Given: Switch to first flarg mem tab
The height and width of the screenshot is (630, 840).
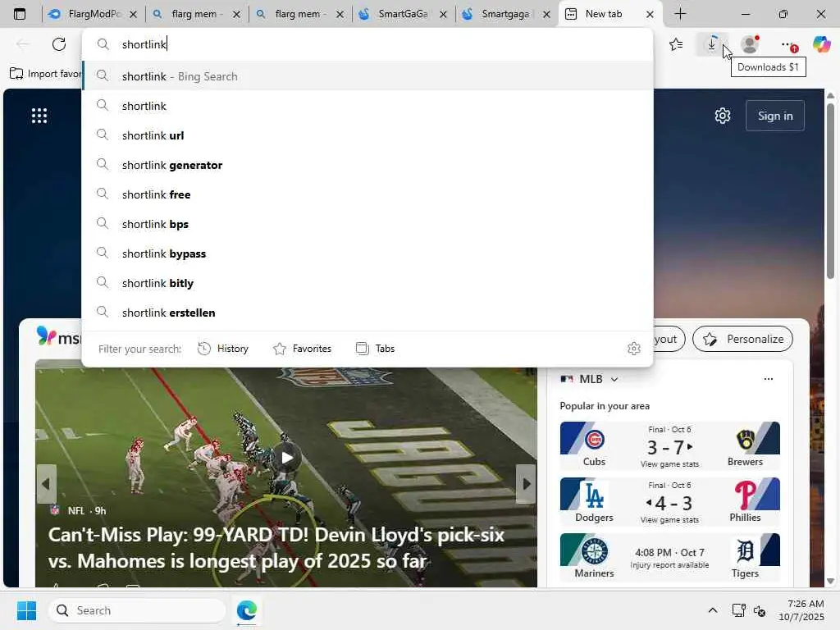Looking at the screenshot, I should click(196, 14).
